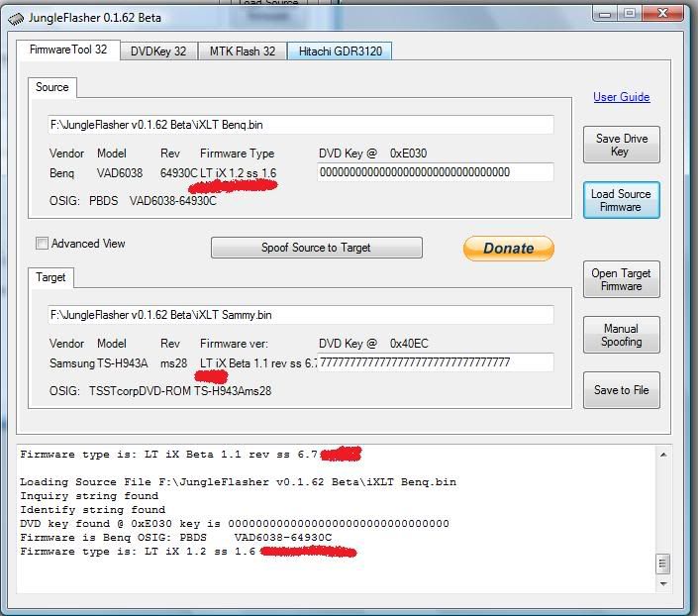Click the Save to File button

pos(622,390)
